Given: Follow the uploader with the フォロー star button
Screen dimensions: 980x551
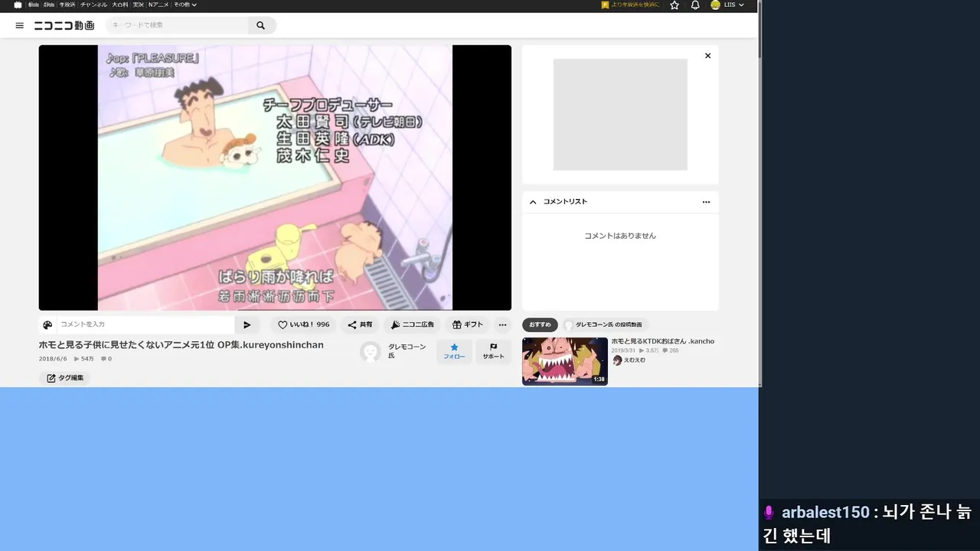Looking at the screenshot, I should (454, 351).
